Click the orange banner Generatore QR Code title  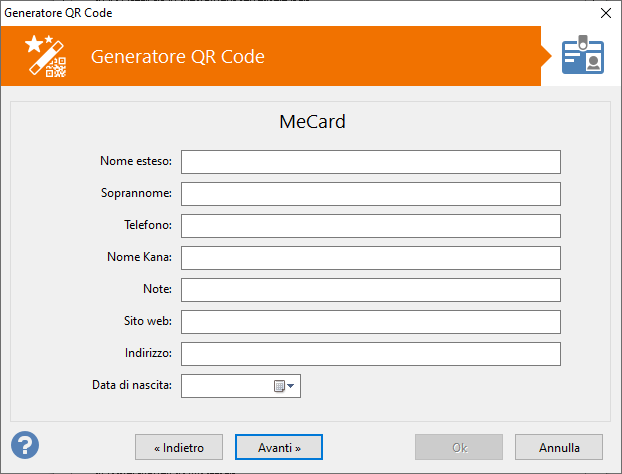pos(178,56)
